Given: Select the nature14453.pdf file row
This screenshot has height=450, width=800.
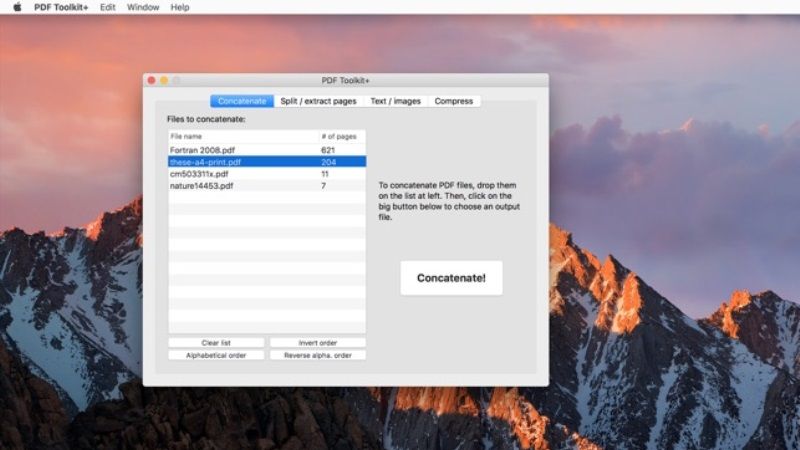Looking at the screenshot, I should click(267, 186).
